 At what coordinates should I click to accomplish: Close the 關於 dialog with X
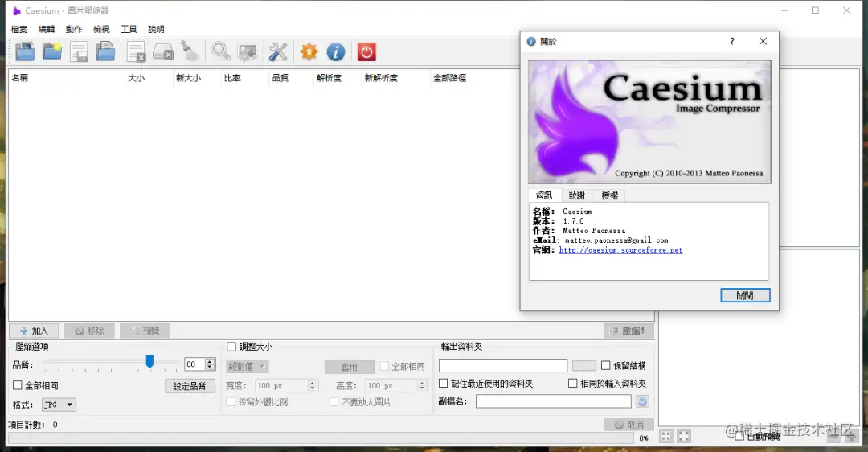point(763,41)
